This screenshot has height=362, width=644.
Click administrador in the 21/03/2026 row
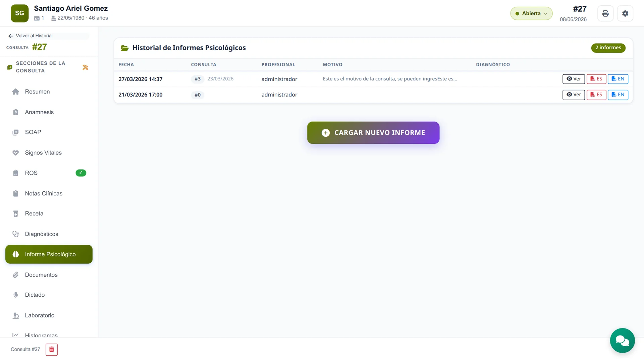(279, 95)
